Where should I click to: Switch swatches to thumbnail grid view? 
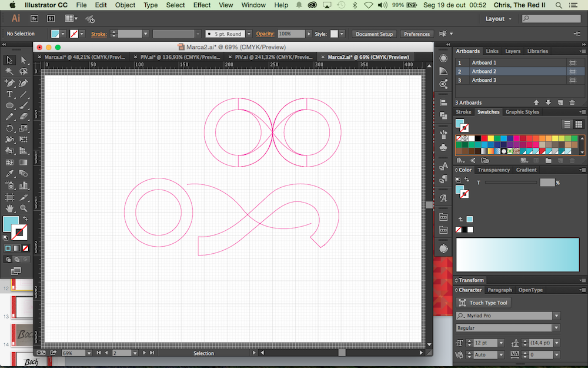[579, 124]
